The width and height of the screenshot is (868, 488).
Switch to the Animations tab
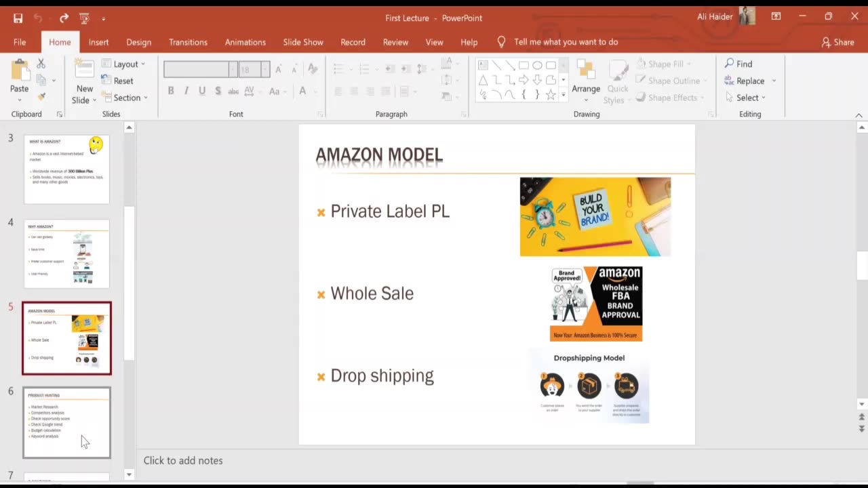[245, 42]
